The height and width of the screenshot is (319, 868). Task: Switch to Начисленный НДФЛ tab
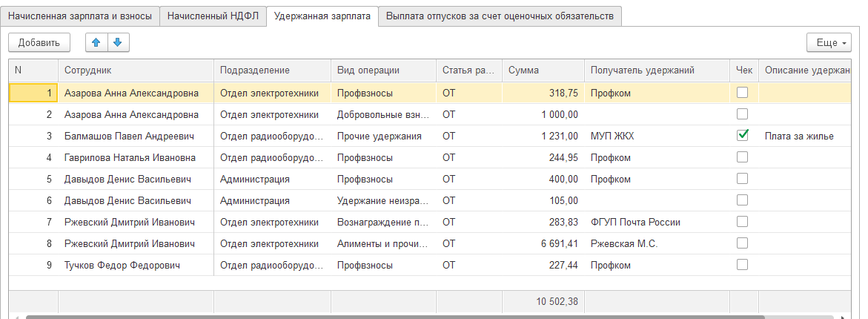pos(213,16)
